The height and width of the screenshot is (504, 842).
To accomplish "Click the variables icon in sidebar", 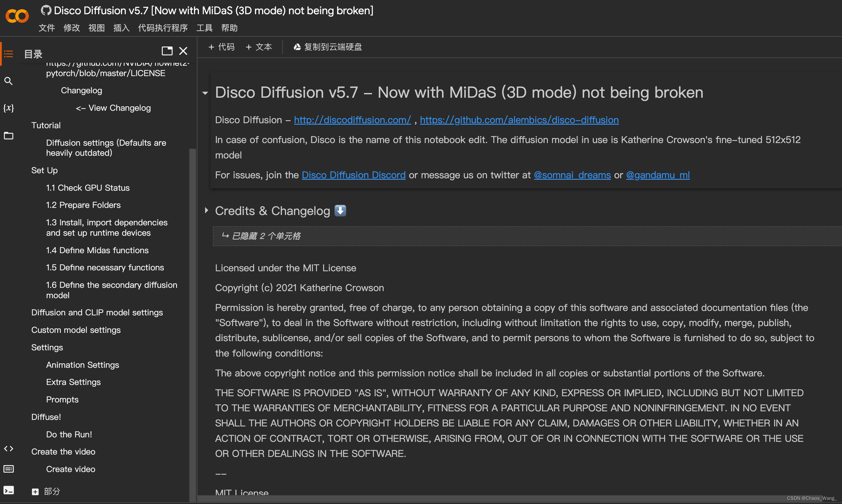I will tap(9, 108).
